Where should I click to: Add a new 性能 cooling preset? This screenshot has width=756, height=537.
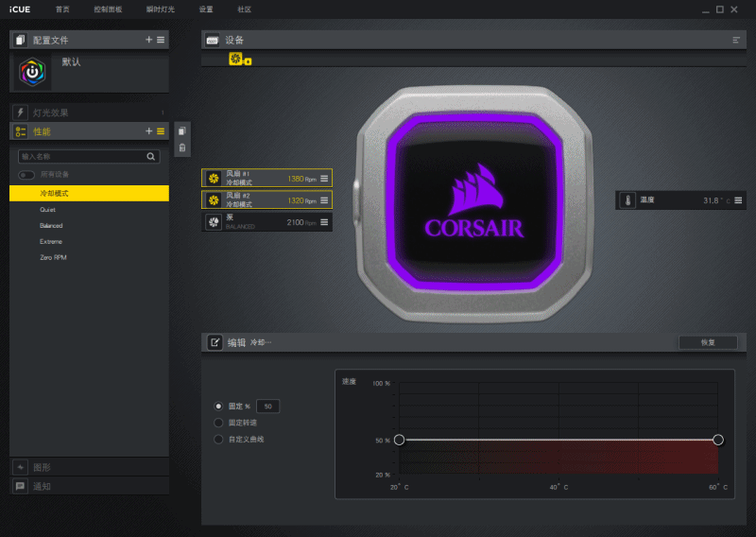148,131
